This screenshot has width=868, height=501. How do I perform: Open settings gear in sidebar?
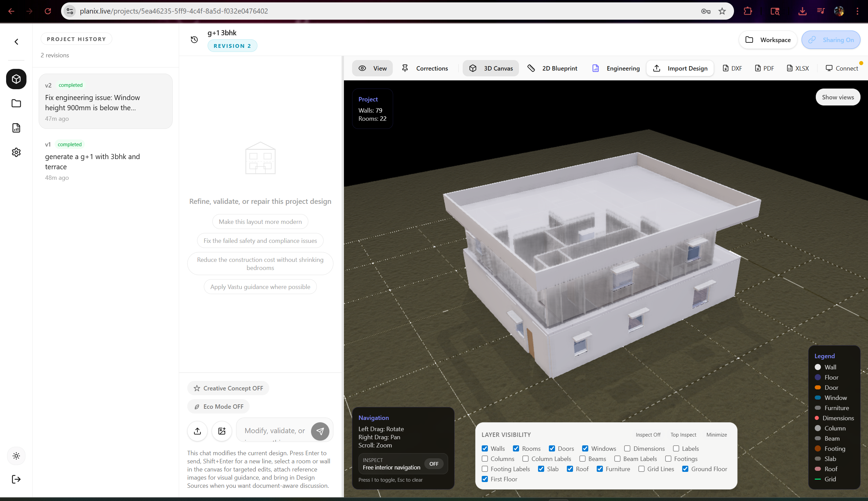[16, 152]
